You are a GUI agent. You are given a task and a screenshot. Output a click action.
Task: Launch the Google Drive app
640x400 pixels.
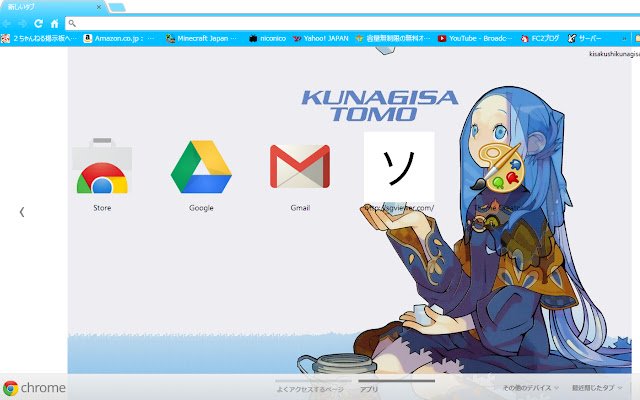(x=201, y=167)
